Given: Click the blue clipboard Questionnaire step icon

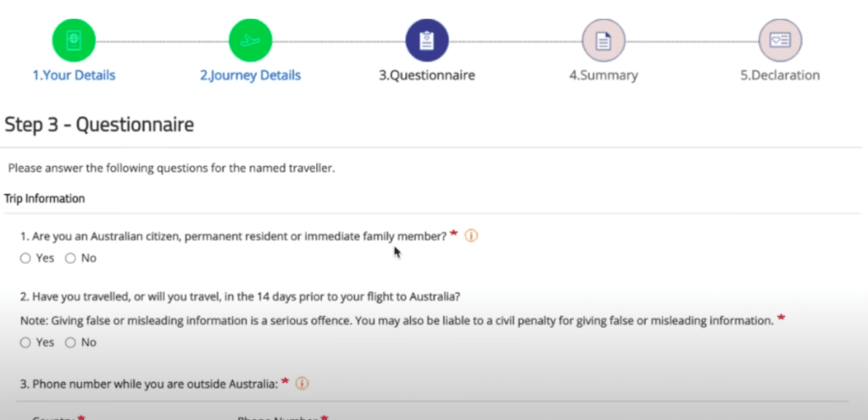Looking at the screenshot, I should 427,41.
